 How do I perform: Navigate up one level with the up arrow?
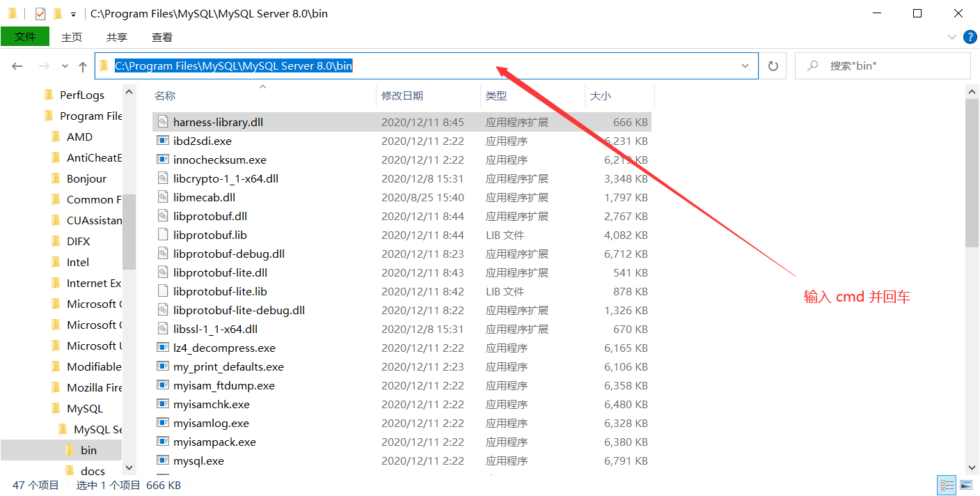[x=82, y=65]
